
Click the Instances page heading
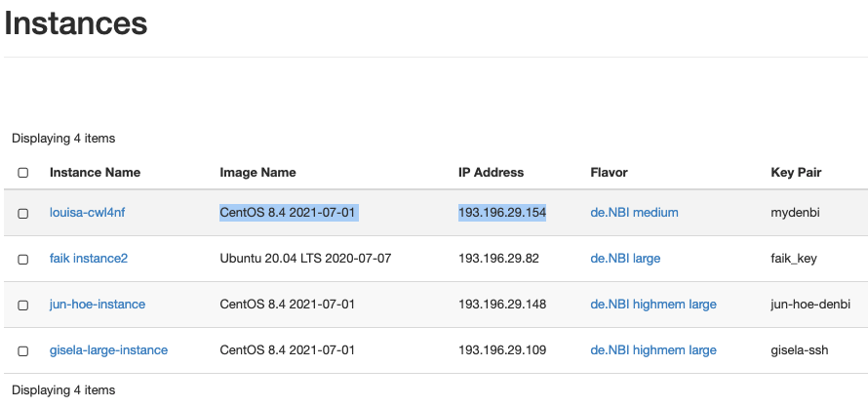click(76, 23)
